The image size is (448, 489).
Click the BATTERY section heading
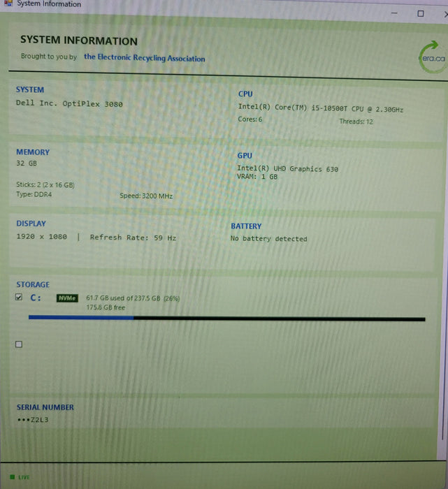246,226
